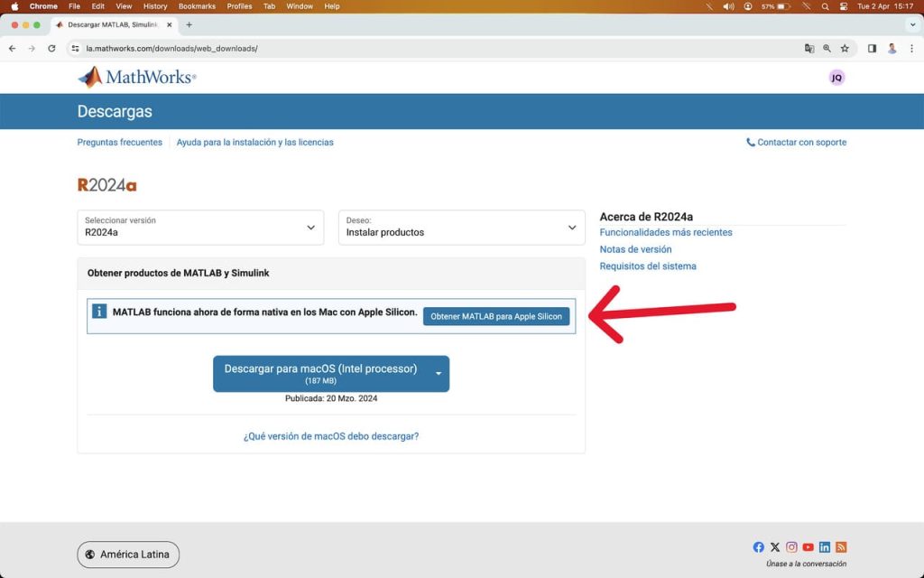Open MathWorks Instagram icon

(x=791, y=547)
